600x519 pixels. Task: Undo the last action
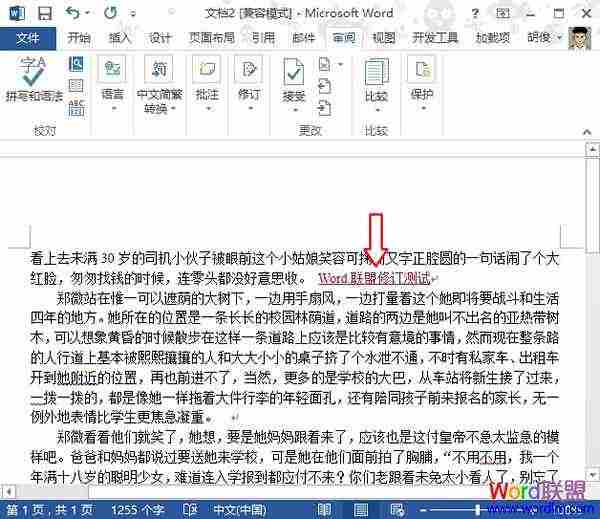coord(73,13)
